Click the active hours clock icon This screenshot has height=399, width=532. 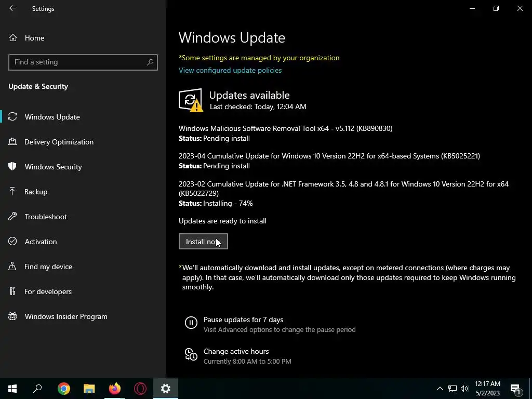pyautogui.click(x=191, y=354)
